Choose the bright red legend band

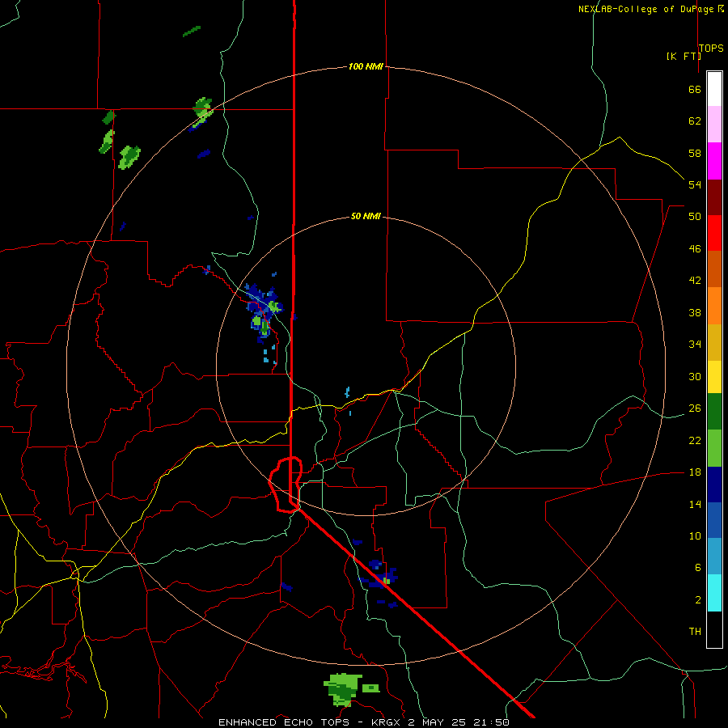point(714,233)
